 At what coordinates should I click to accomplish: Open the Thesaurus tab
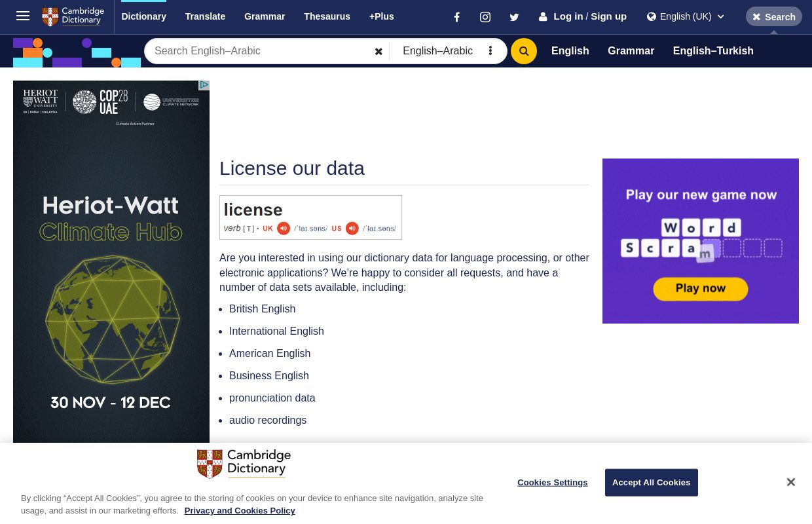pyautogui.click(x=327, y=16)
